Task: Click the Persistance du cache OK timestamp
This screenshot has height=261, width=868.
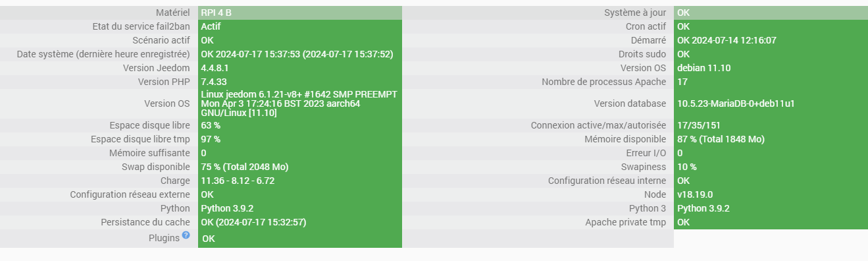Action: click(253, 222)
